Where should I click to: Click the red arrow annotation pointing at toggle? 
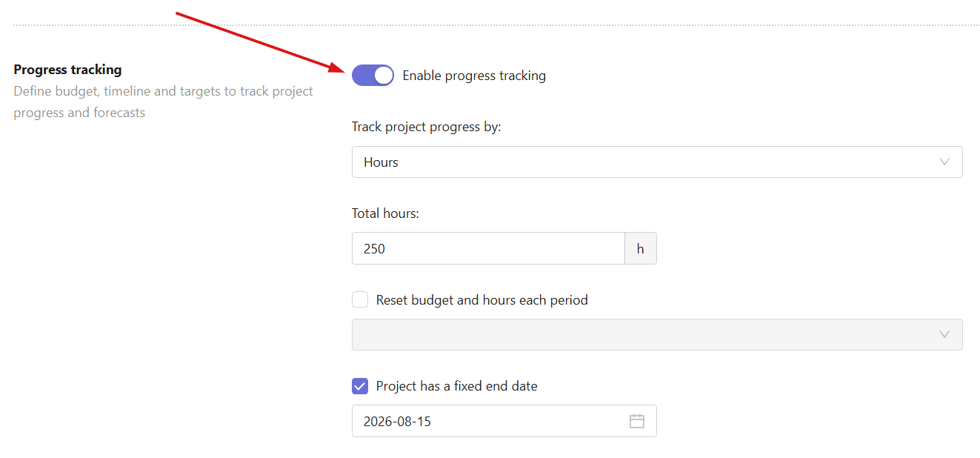click(x=260, y=42)
